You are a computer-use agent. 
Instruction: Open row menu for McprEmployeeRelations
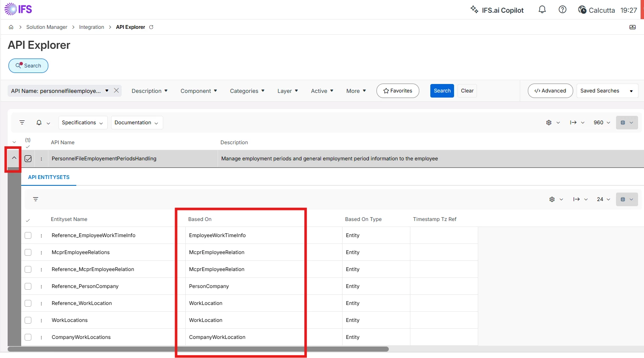[41, 252]
